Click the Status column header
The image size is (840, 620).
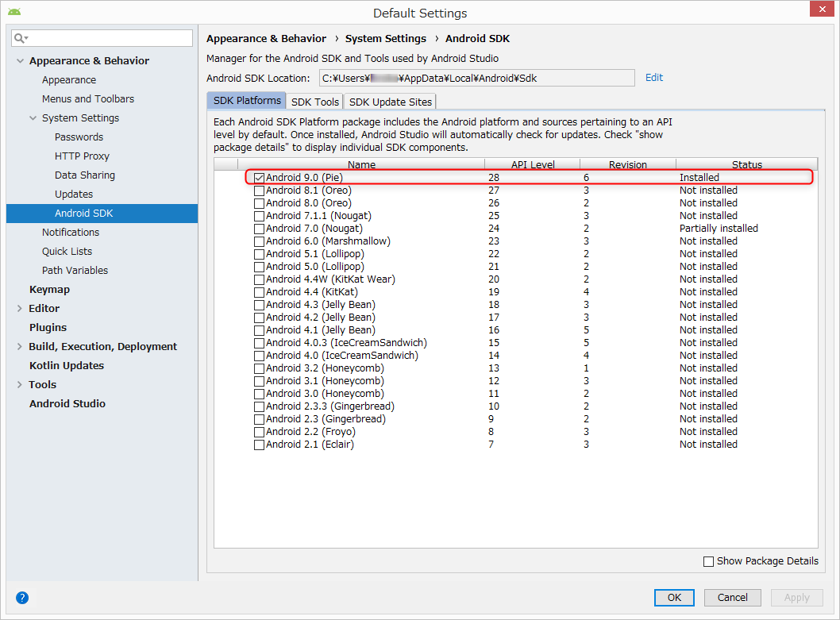[747, 164]
